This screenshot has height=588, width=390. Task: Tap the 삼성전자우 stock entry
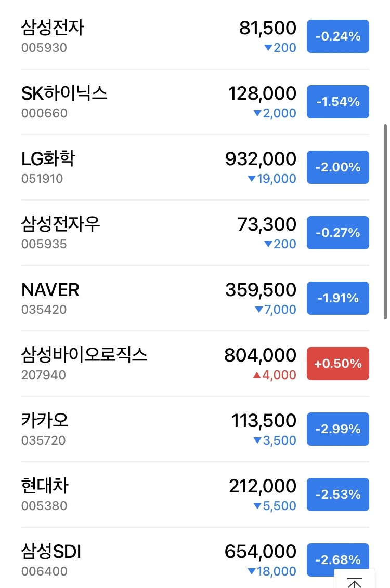coord(195,233)
